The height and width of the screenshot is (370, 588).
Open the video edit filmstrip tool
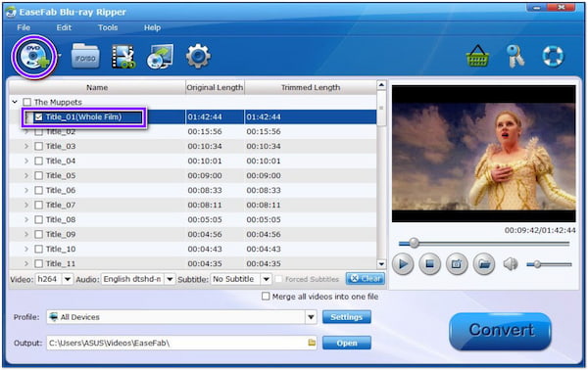(123, 57)
